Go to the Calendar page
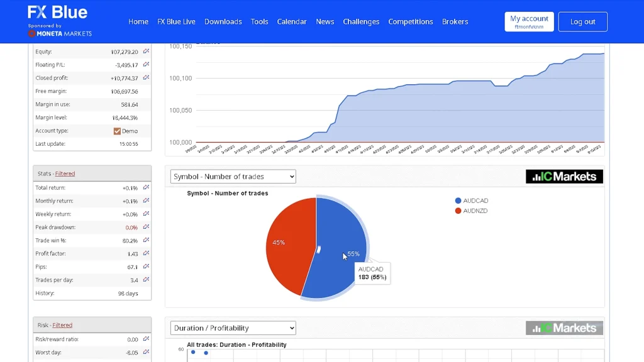 pyautogui.click(x=292, y=21)
